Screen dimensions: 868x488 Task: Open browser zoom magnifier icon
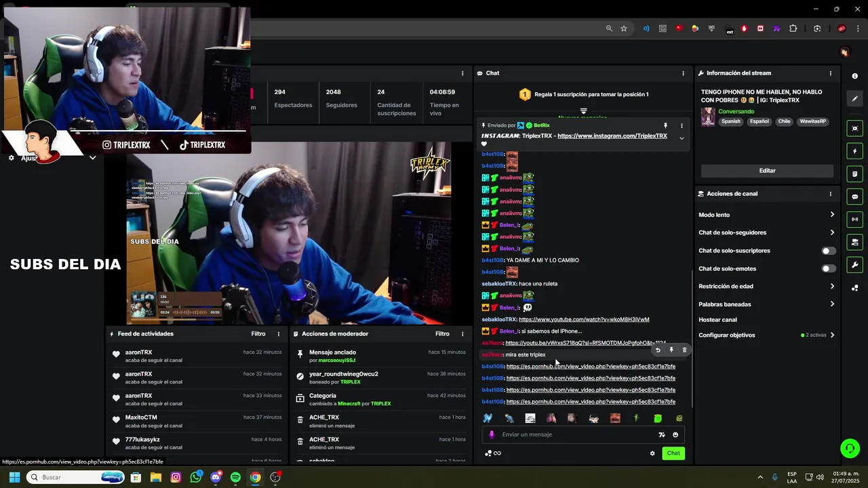(609, 28)
